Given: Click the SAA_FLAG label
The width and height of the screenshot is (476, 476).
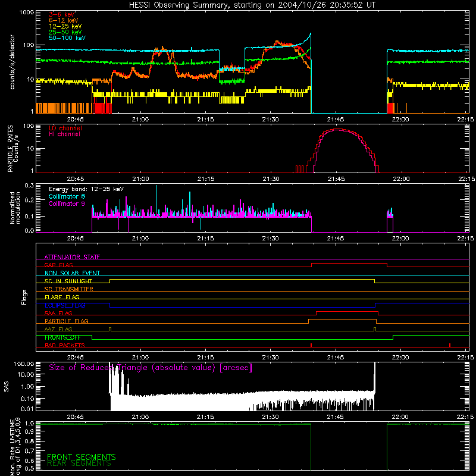Looking at the screenshot, I should pyautogui.click(x=58, y=313).
